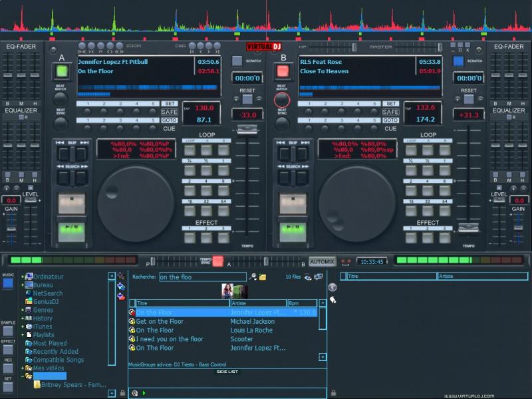This screenshot has width=532, height=399.
Task: Click the tempo Reset button on deck A
Action: [247, 99]
